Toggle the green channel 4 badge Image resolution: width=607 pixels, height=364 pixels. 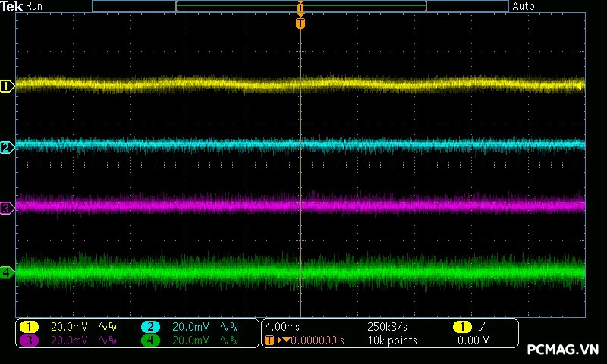point(150,340)
